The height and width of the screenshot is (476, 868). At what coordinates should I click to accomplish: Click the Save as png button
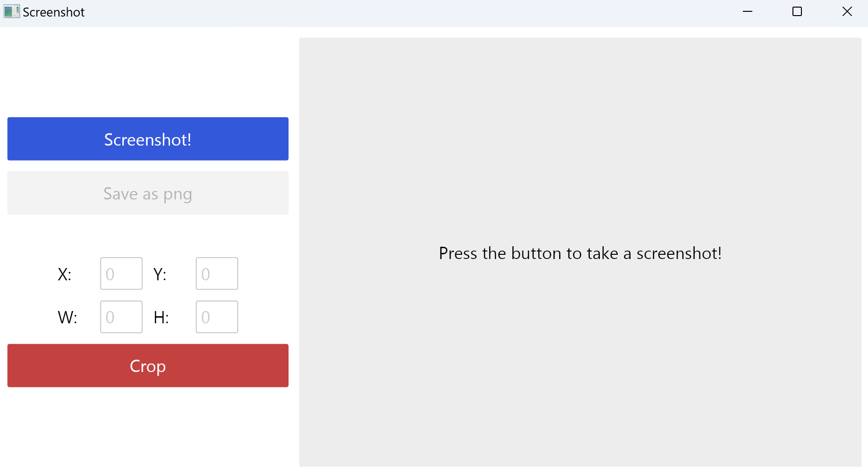pos(148,193)
